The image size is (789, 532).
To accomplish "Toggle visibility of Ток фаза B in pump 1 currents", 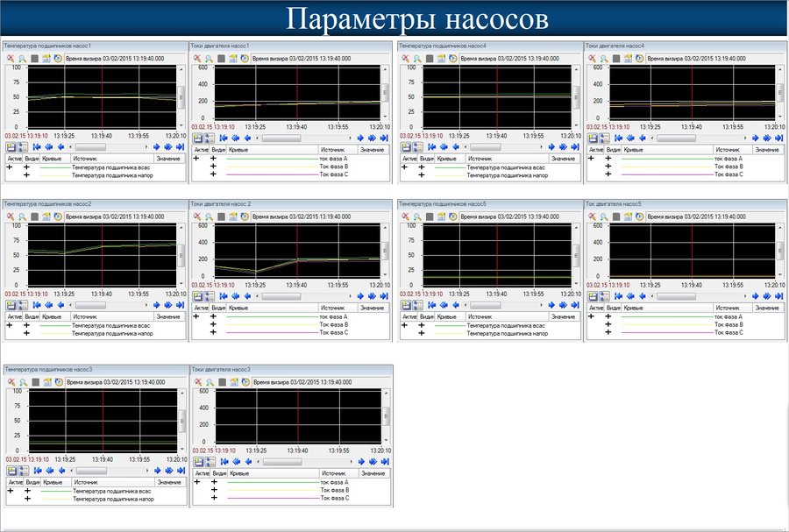I will tap(213, 166).
